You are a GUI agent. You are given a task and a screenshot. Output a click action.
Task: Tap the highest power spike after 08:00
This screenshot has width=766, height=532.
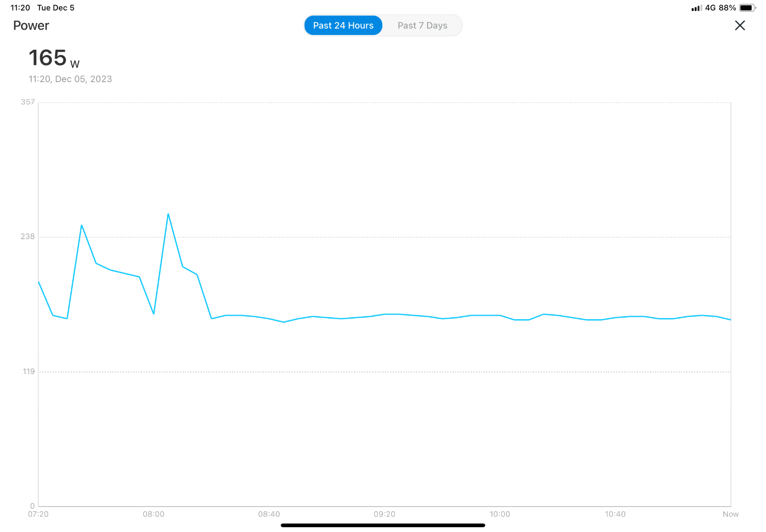(x=168, y=214)
